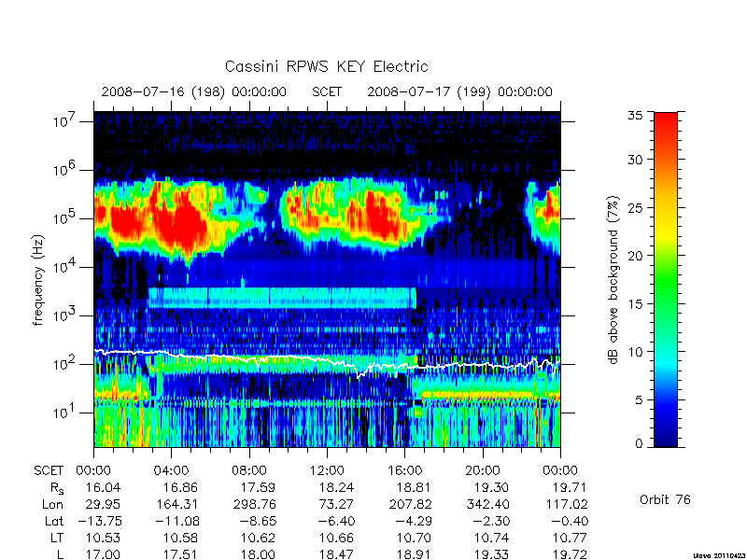Click the cyan 1–3 kHz band in the spectrogram

point(282,298)
